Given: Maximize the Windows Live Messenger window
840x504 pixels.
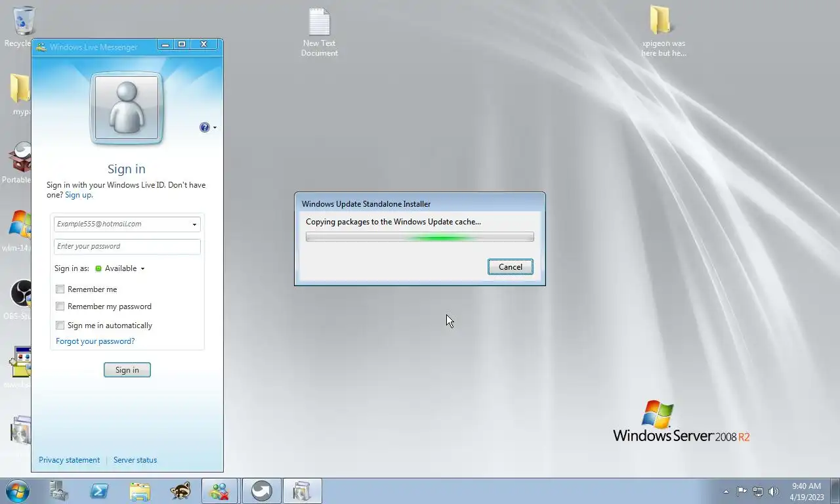Looking at the screenshot, I should click(182, 45).
